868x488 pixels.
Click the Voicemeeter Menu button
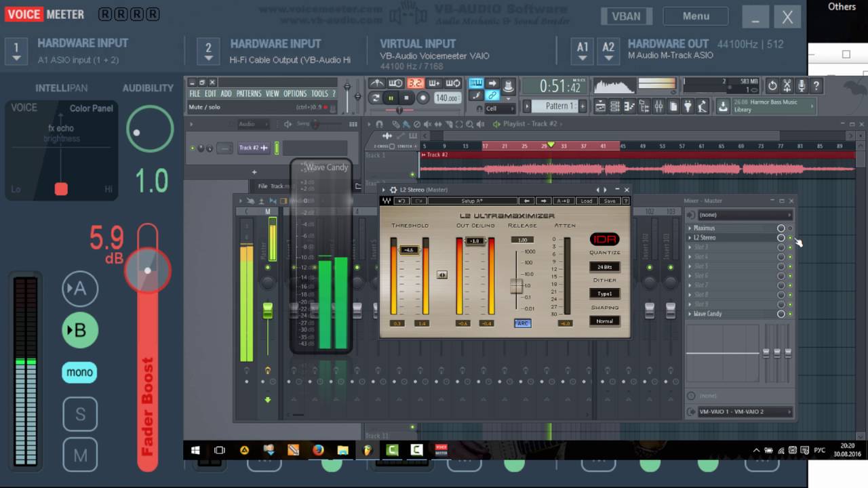(696, 16)
